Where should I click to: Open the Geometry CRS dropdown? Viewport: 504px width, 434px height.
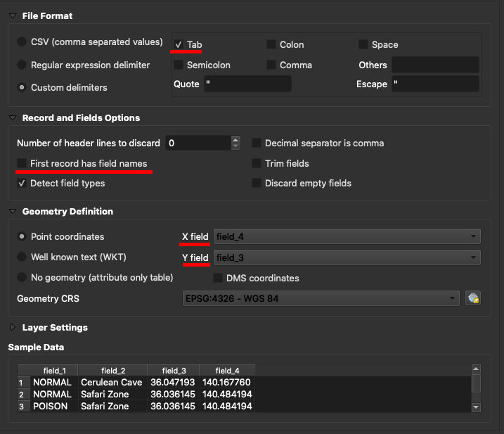[320, 298]
